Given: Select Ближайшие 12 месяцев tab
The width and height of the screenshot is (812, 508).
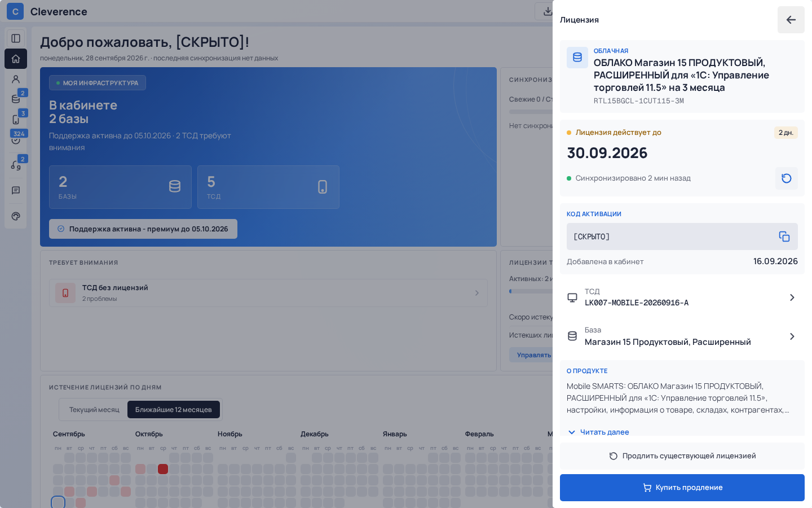Looking at the screenshot, I should tap(174, 410).
